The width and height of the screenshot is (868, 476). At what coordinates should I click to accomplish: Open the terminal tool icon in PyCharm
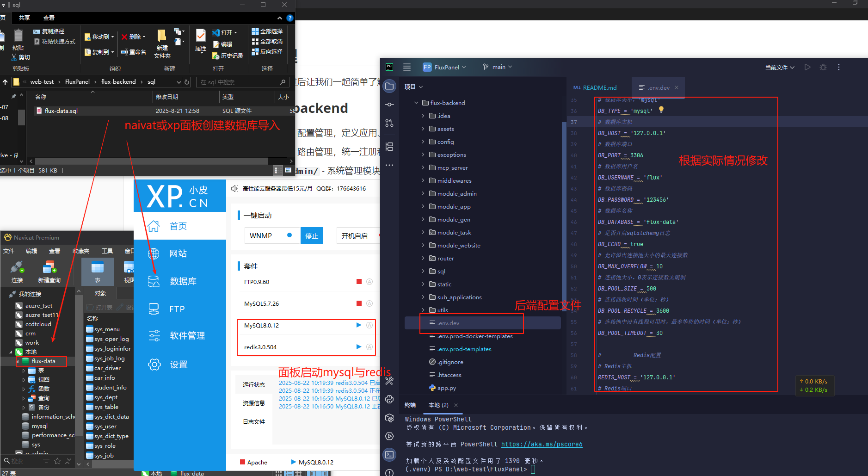pos(389,455)
